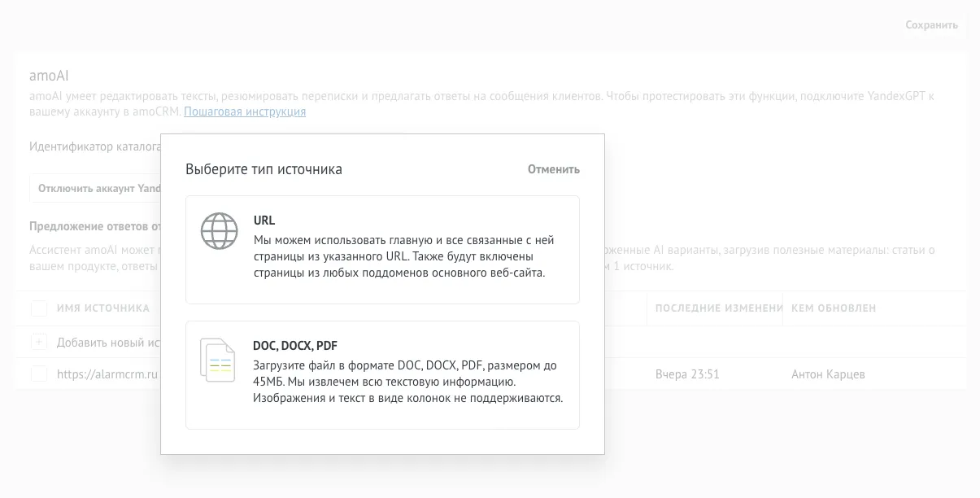Check the box next to https://alarmcrm.ru row
The width and height of the screenshot is (980, 498).
[x=39, y=374]
